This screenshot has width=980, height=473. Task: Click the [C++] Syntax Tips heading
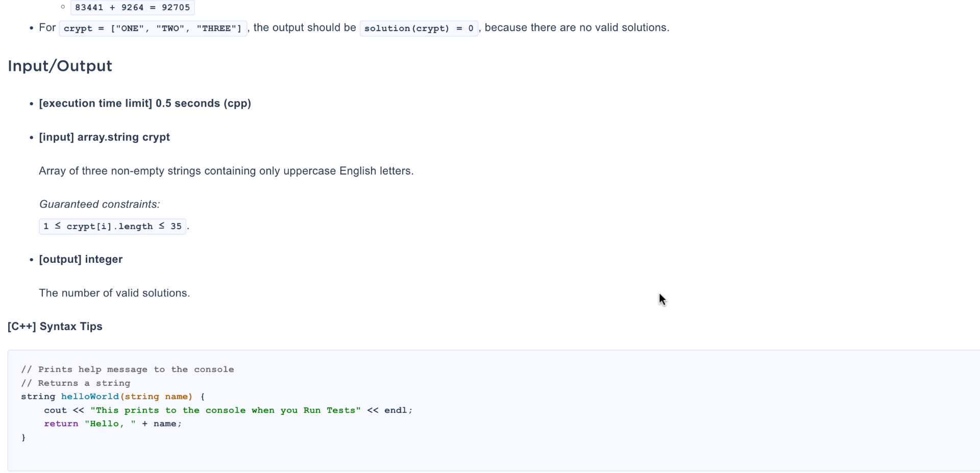point(55,326)
